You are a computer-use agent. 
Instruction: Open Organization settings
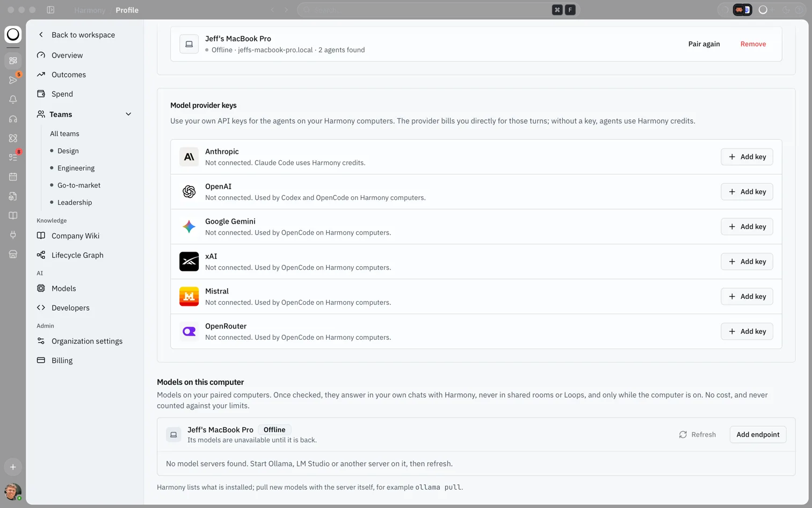[85, 341]
